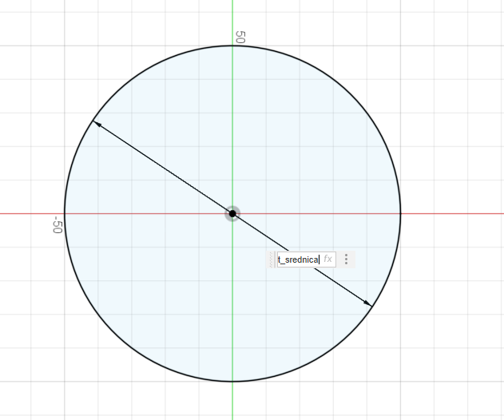Click the t_srednica dimension input field
Screen dimensions: 504x420
(298, 260)
